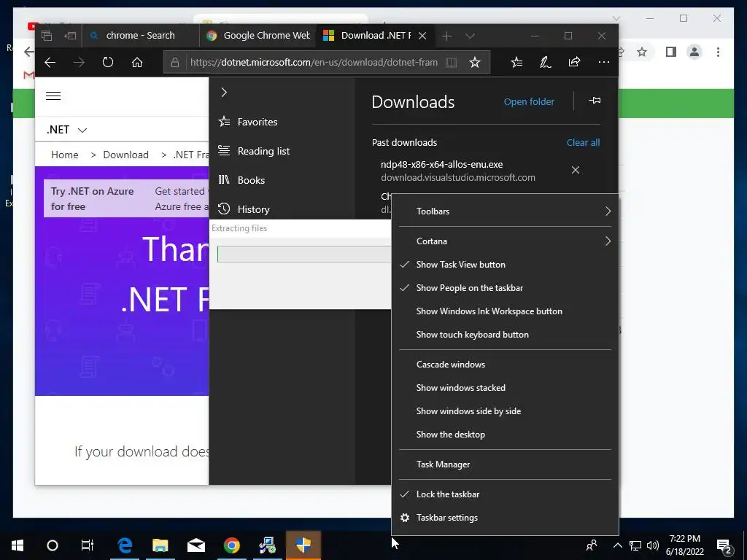Screen dimensions: 747x560
Task: Click Chrome bookmark star icon in background window
Action: tap(642, 52)
